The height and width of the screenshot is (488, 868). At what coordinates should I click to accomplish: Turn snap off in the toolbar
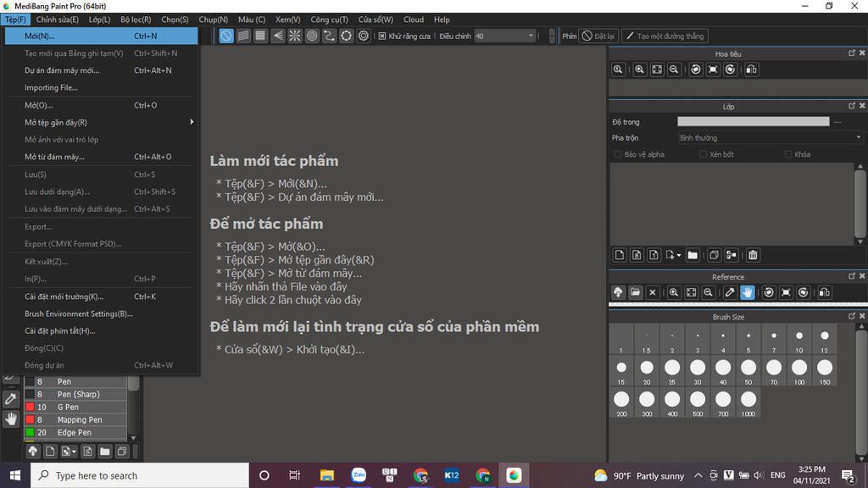[x=226, y=36]
